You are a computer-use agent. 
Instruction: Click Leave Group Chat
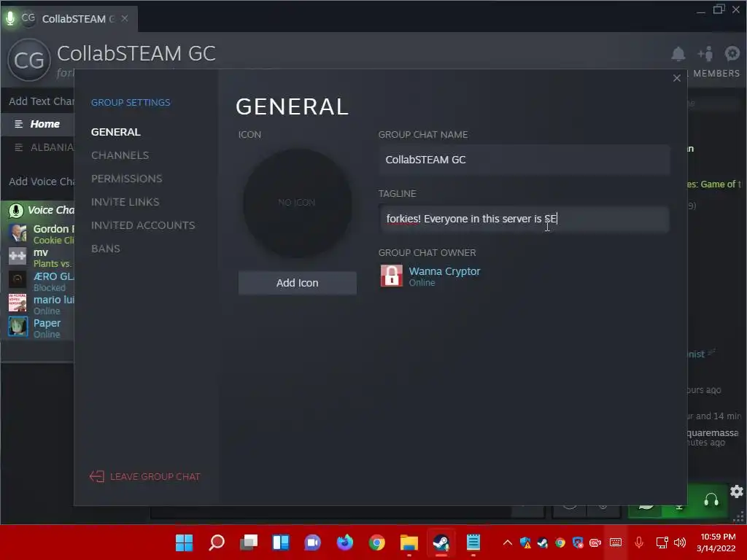tap(155, 477)
